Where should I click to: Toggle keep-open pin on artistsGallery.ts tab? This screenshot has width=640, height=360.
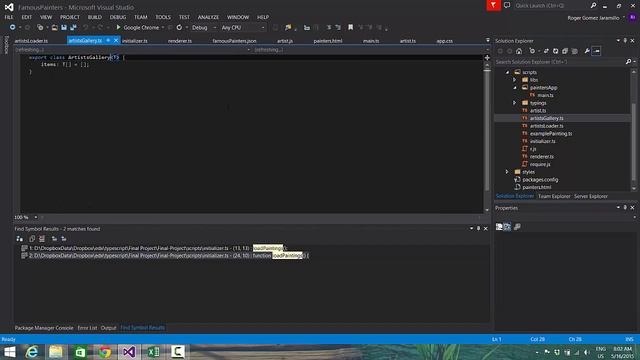[x=108, y=40]
